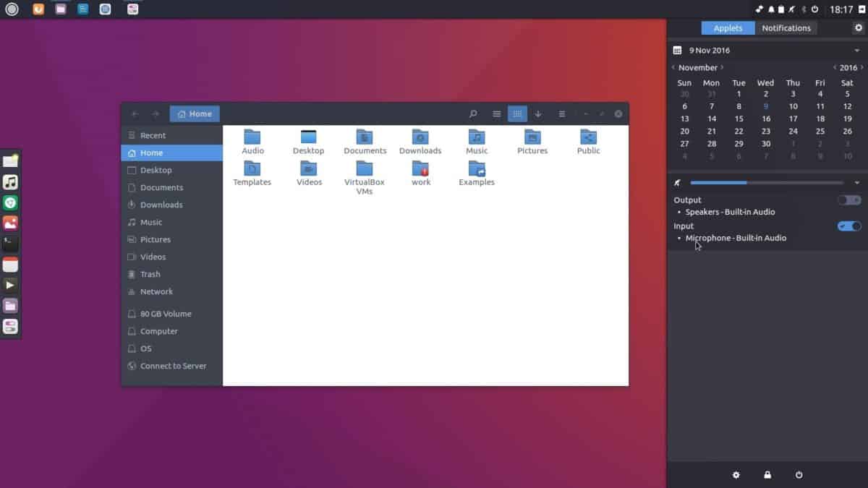Enable the Speakers Built-in Audio output toggle
868x488 pixels.
pos(848,200)
